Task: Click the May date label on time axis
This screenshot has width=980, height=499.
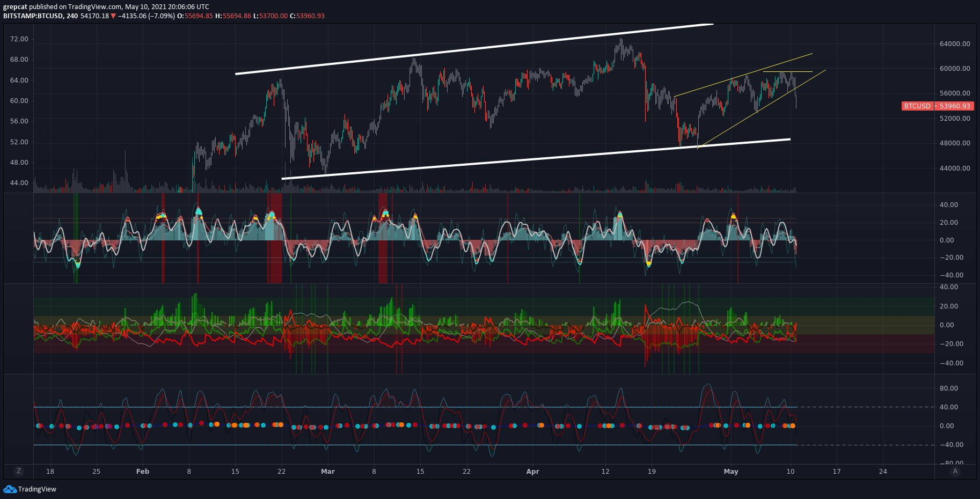Action: [x=731, y=471]
